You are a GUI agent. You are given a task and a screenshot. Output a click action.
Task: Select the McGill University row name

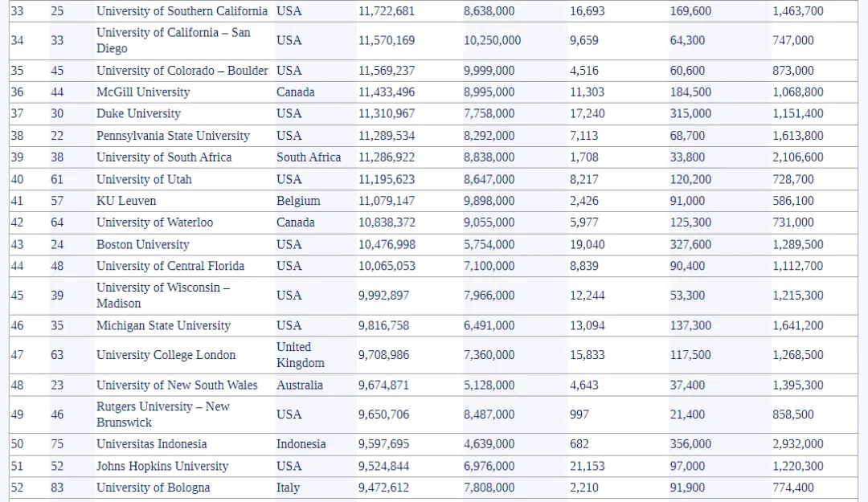point(143,92)
